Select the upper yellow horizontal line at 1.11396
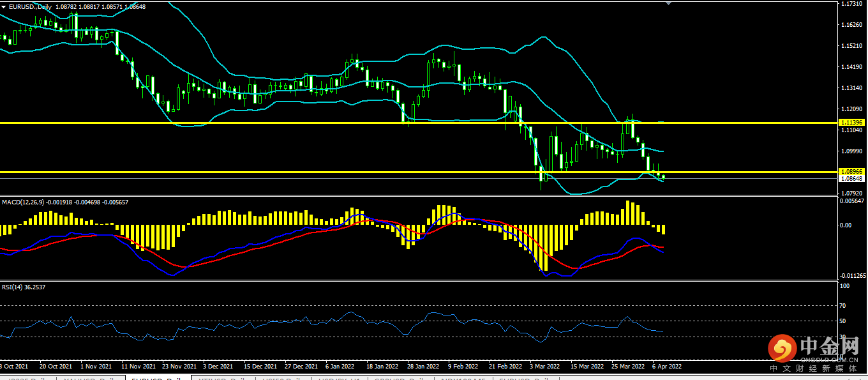Image resolution: width=868 pixels, height=380 pixels. click(419, 122)
